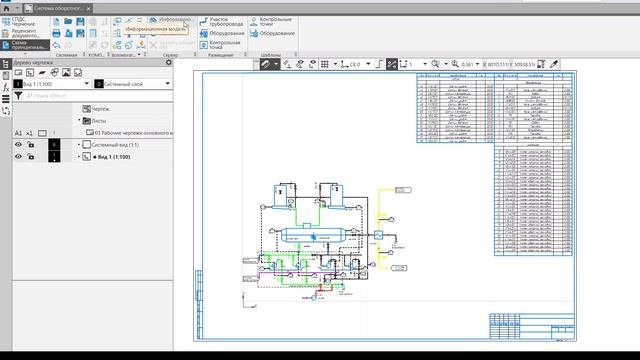The height and width of the screenshot is (360, 640).
Task: Open the Информационная модель command
Action: coord(171,20)
